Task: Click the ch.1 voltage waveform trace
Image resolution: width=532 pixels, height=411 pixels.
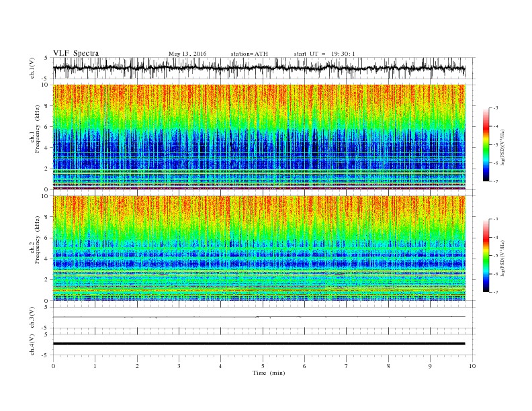Action: (259, 68)
